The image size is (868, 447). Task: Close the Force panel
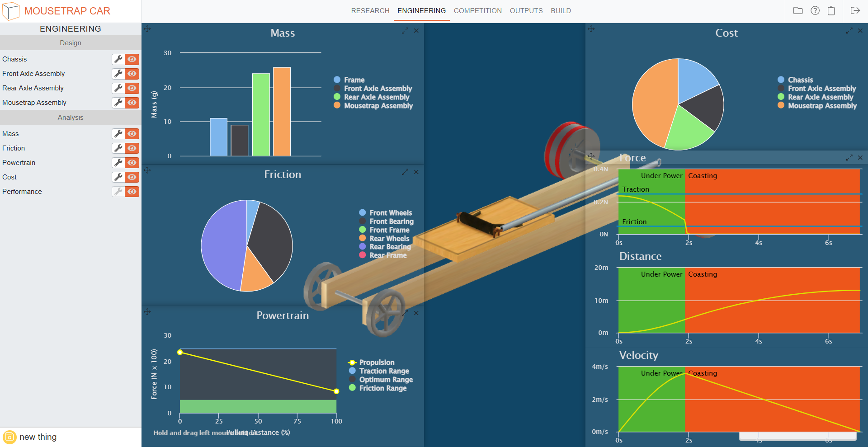coord(860,158)
